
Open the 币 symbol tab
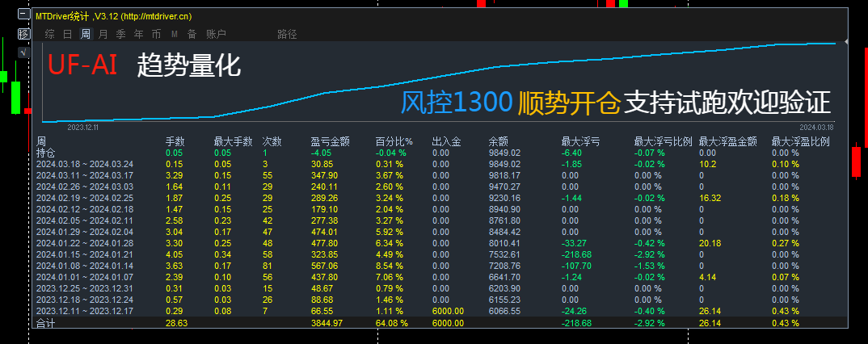point(156,34)
